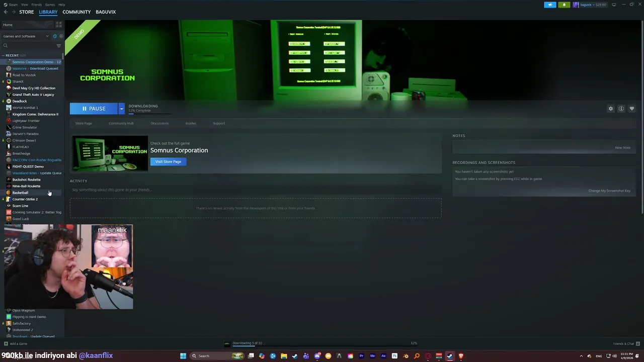Open Blender in taskbar
The image size is (644, 362).
tap(406, 356)
